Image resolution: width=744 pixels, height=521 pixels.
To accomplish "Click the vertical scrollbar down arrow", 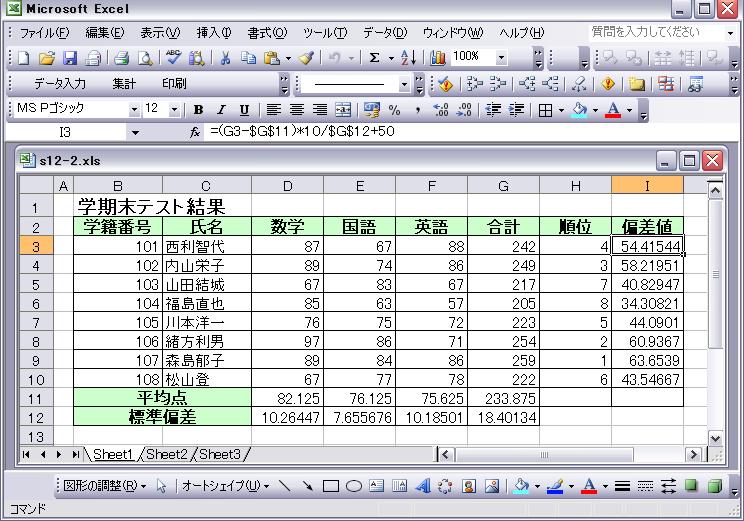I will pos(715,438).
